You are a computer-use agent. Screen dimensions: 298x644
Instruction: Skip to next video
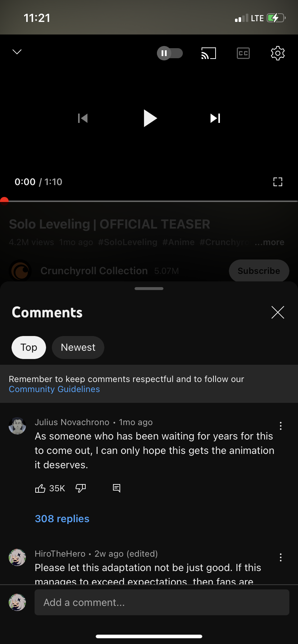tap(215, 118)
